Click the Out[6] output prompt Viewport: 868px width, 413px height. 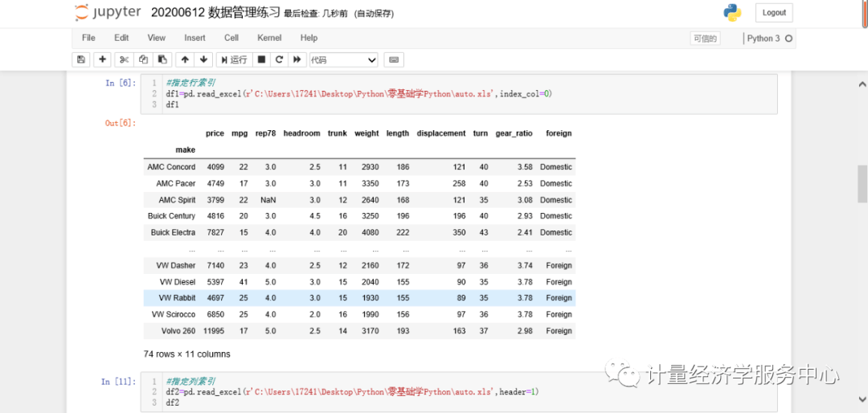pos(120,123)
